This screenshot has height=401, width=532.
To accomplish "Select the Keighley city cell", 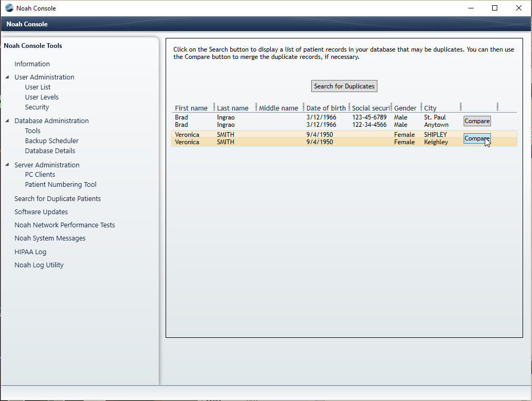I will click(436, 142).
